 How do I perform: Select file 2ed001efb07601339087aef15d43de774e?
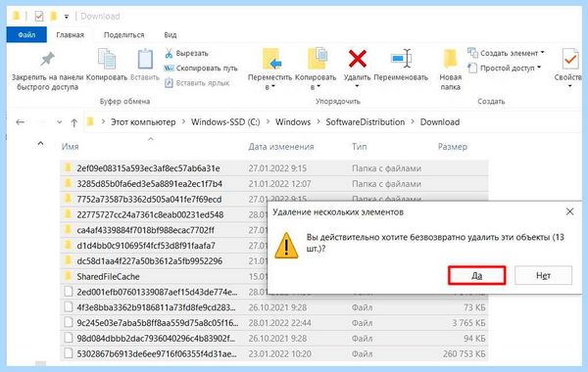(157, 292)
